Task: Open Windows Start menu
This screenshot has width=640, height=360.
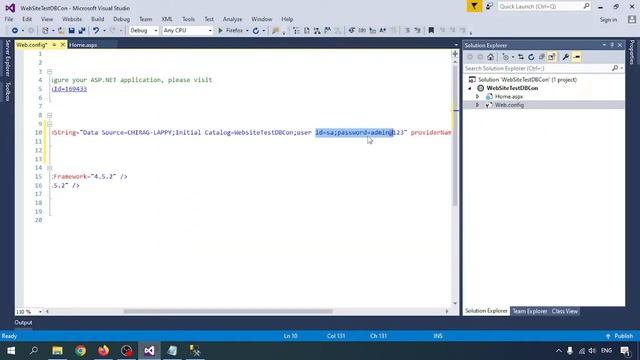Action: point(11,351)
